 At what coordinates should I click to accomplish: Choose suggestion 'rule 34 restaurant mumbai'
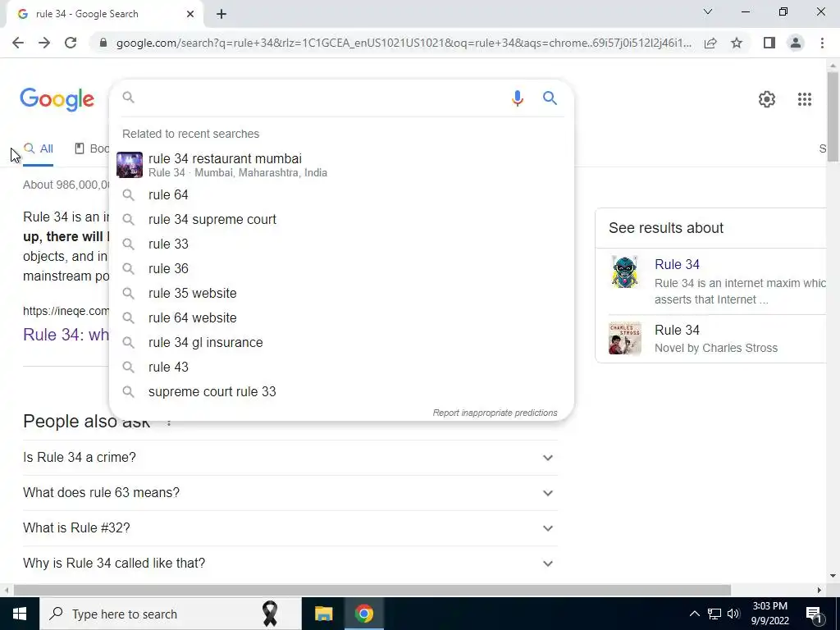point(341,165)
